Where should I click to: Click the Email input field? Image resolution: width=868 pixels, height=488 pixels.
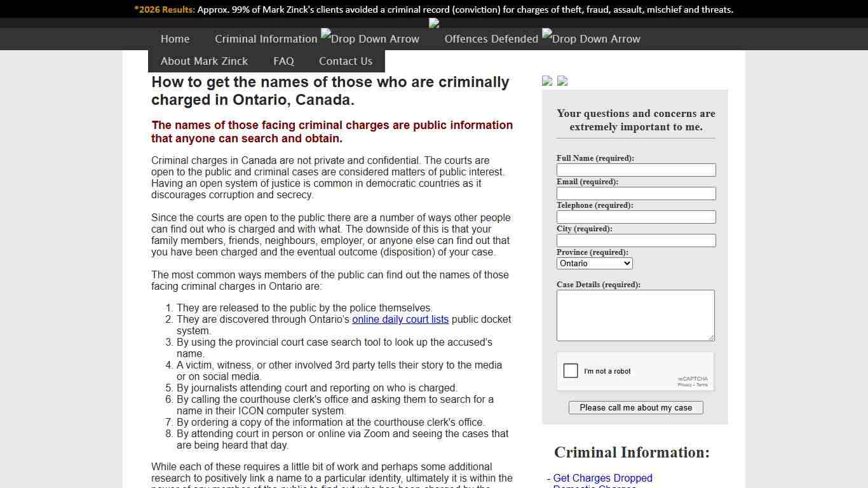635,193
